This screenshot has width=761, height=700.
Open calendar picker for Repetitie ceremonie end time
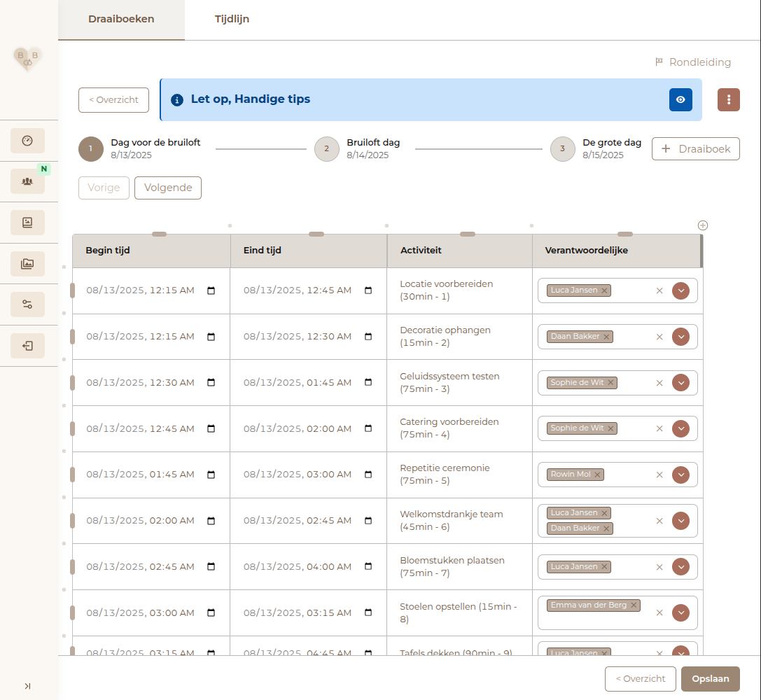368,475
